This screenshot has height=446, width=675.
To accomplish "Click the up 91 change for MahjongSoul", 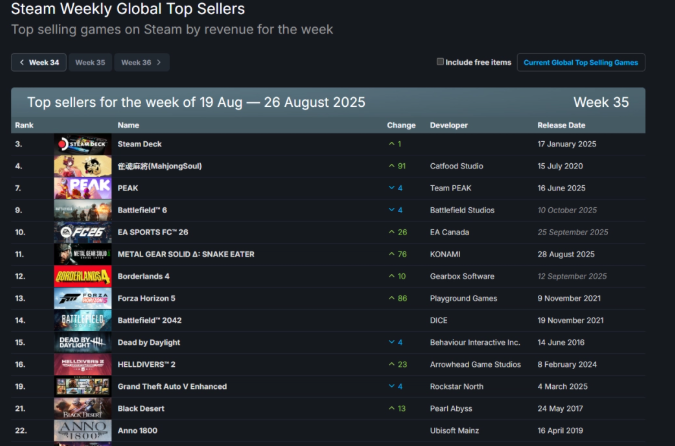I will pyautogui.click(x=397, y=166).
